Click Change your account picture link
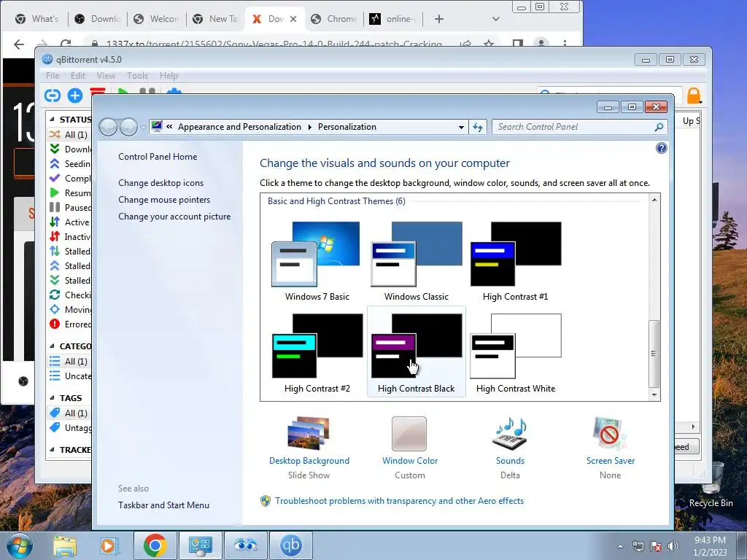Image resolution: width=747 pixels, height=560 pixels. point(174,216)
